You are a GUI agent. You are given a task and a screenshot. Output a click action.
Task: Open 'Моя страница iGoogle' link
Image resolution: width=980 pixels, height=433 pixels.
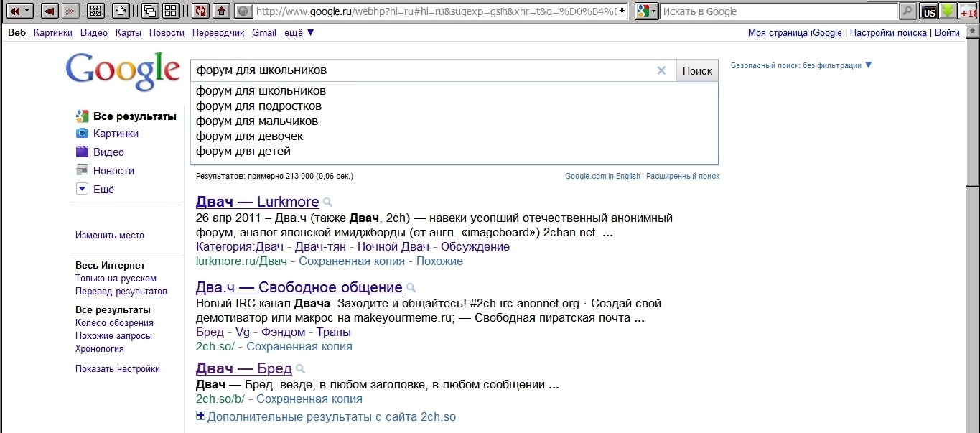pos(795,32)
